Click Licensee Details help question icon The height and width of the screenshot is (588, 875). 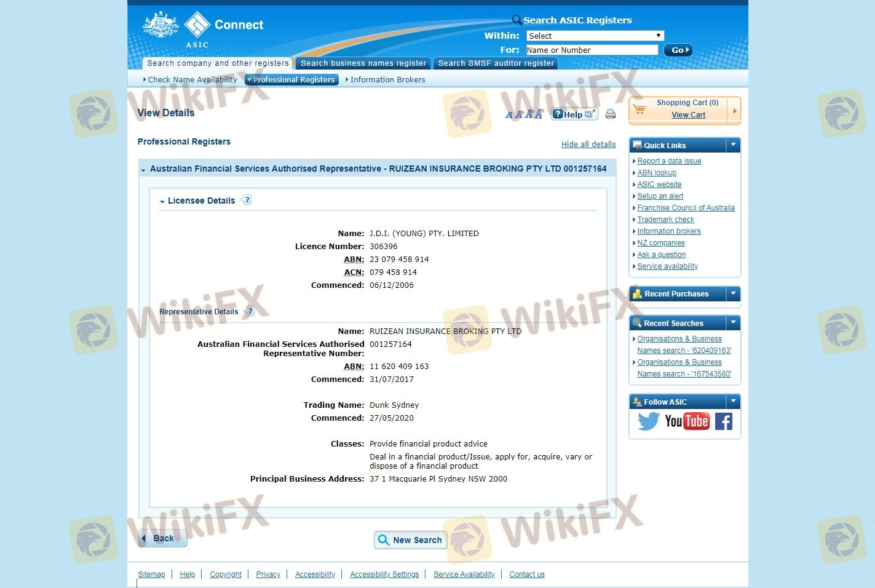[247, 200]
